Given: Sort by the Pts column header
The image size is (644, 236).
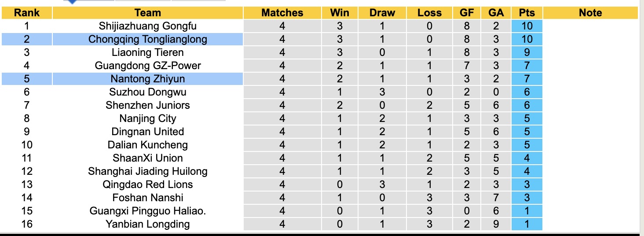Looking at the screenshot, I should [x=527, y=13].
